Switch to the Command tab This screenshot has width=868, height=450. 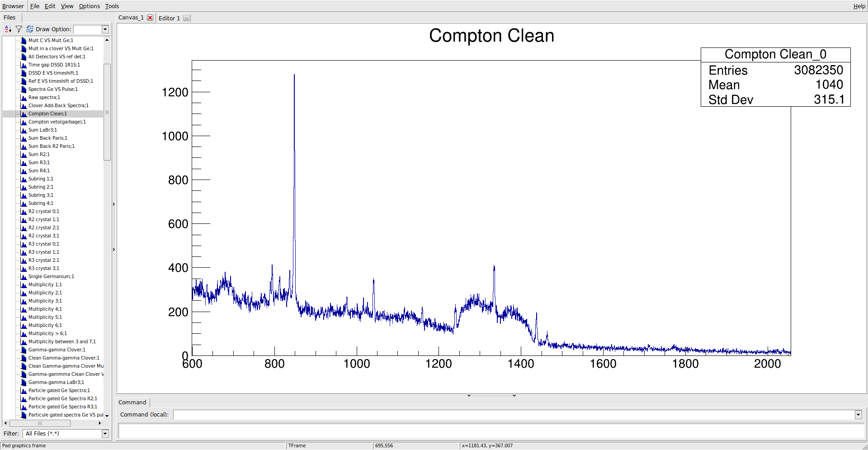(132, 402)
